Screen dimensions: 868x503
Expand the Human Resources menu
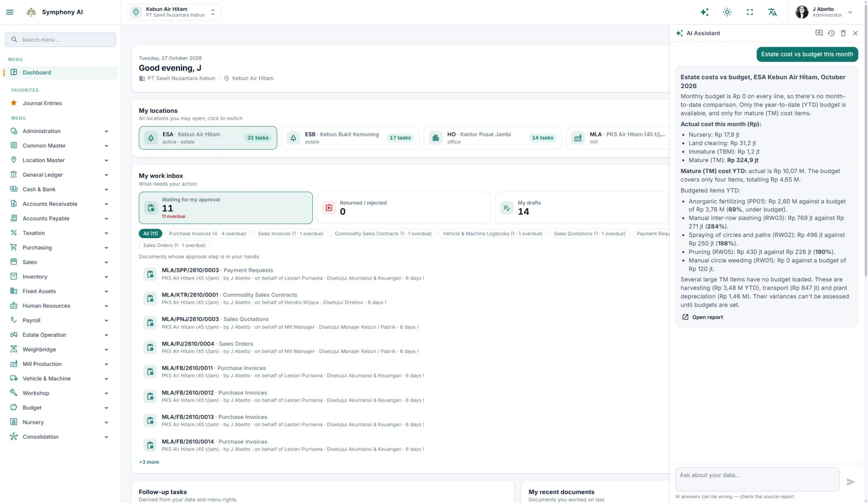(60, 306)
